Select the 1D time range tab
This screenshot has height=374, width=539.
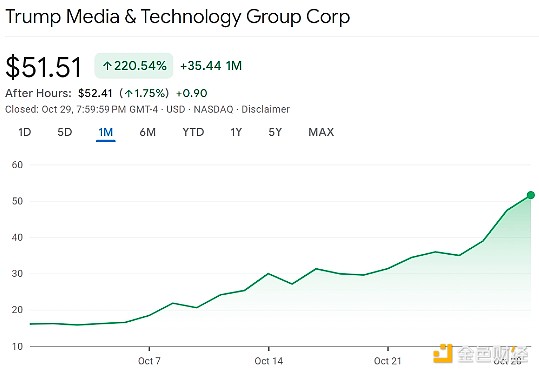pyautogui.click(x=25, y=132)
